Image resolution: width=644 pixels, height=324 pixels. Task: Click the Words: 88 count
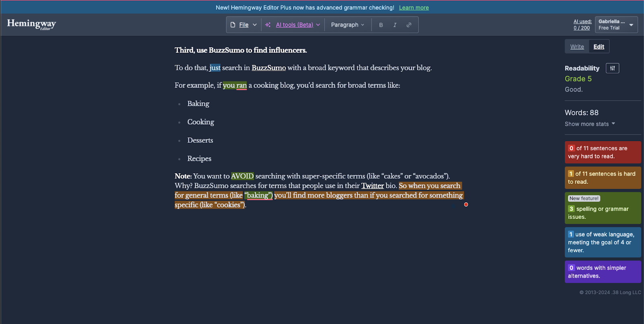pos(581,112)
